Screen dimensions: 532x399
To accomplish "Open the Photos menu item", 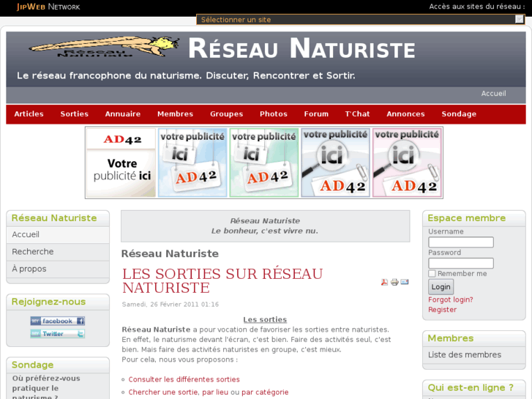I will coord(274,114).
